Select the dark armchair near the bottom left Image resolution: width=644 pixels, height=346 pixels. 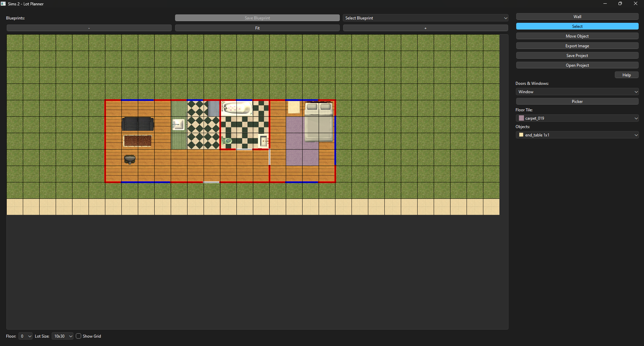click(130, 159)
